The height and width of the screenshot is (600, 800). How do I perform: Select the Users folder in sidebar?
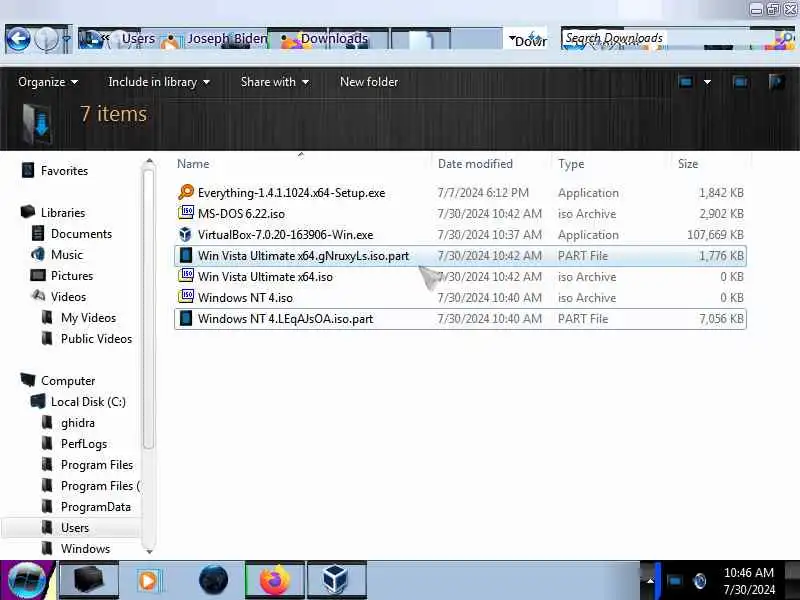pyautogui.click(x=75, y=528)
